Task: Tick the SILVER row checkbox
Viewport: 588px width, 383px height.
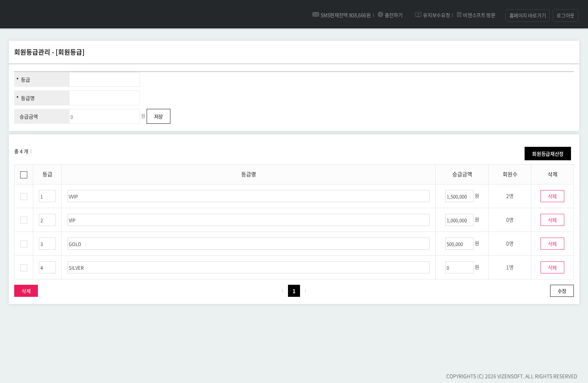Action: click(x=24, y=268)
